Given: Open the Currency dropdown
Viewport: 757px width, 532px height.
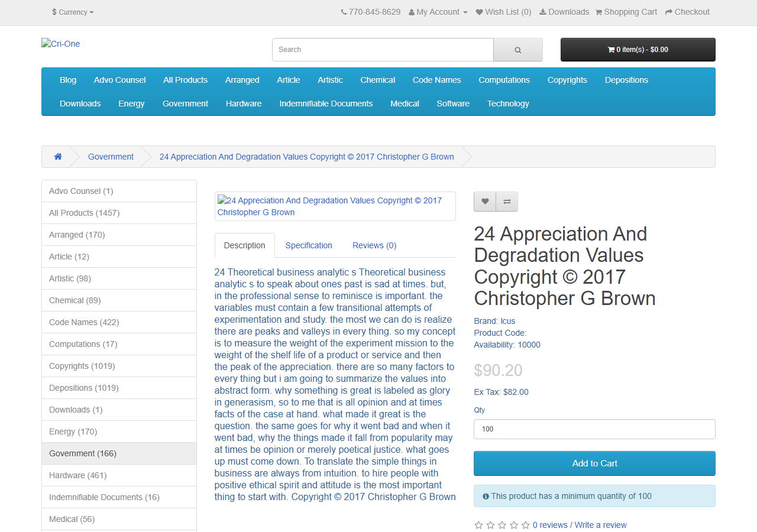Looking at the screenshot, I should pos(73,12).
